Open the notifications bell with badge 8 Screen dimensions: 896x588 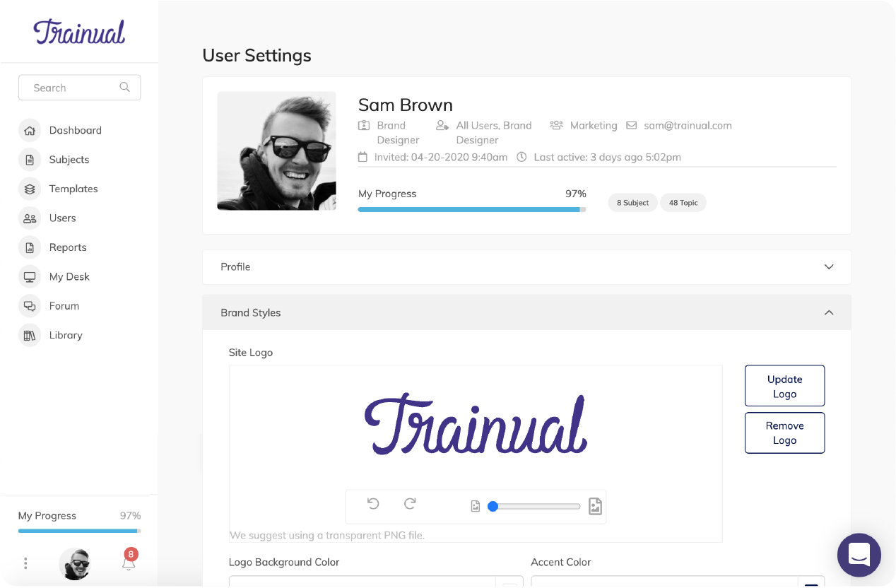coord(129,561)
